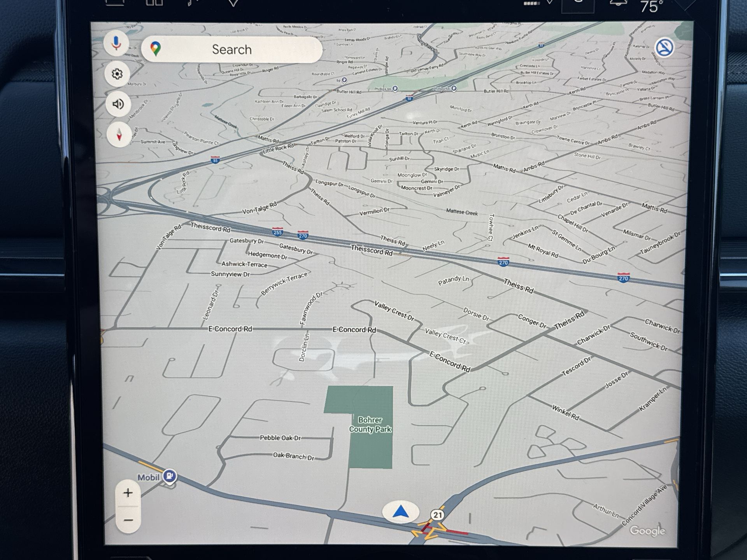Click the Search text field
Screen dimensions: 747x560
(x=232, y=50)
